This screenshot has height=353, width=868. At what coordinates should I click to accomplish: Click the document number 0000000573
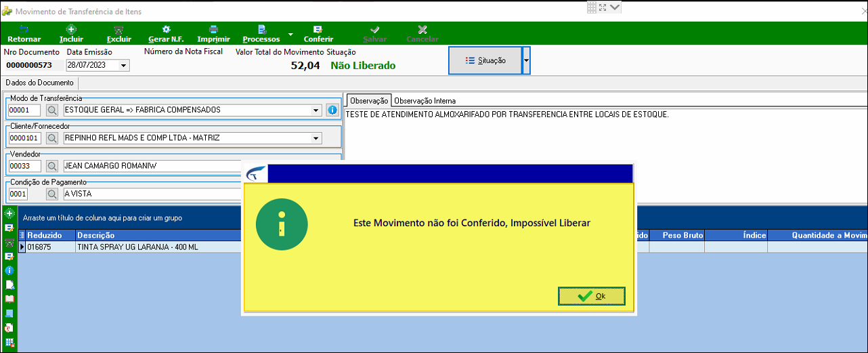(x=29, y=66)
